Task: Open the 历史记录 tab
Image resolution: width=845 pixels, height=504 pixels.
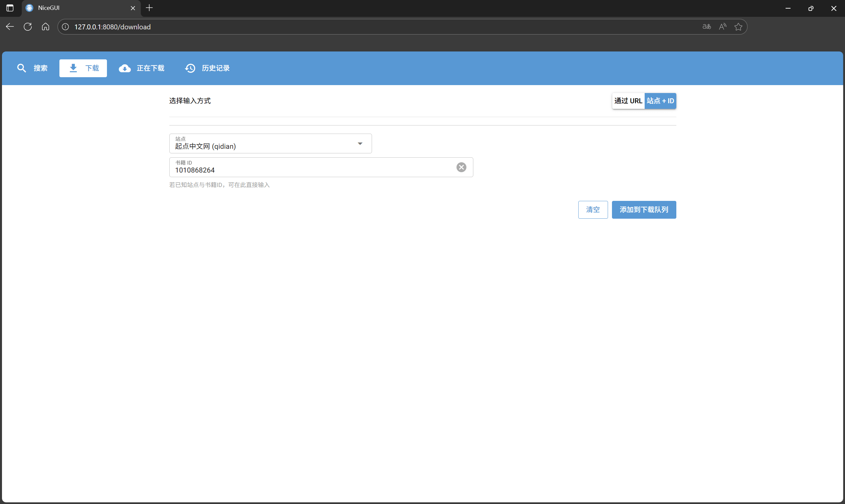Action: click(207, 68)
